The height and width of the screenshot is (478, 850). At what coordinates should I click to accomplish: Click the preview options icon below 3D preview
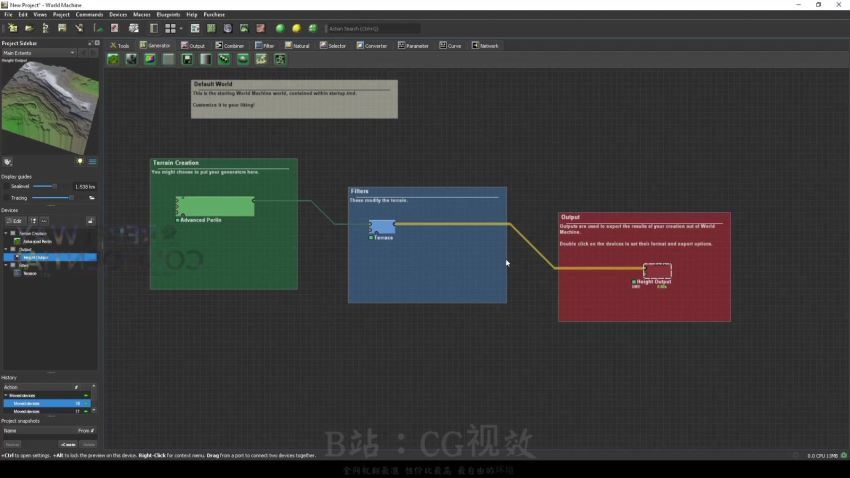point(8,162)
